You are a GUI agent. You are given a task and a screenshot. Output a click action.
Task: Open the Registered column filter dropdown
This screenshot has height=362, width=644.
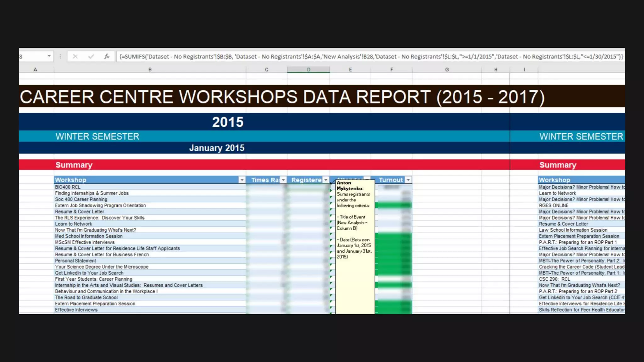326,180
